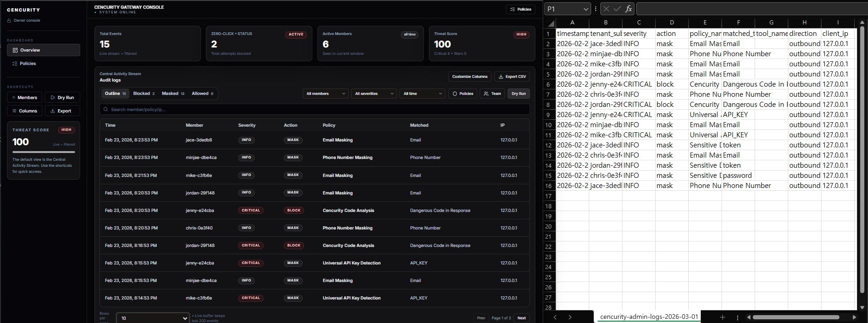Image resolution: width=868 pixels, height=323 pixels.
Task: Click BLOCK badge in jenny-e24cba row
Action: point(294,211)
